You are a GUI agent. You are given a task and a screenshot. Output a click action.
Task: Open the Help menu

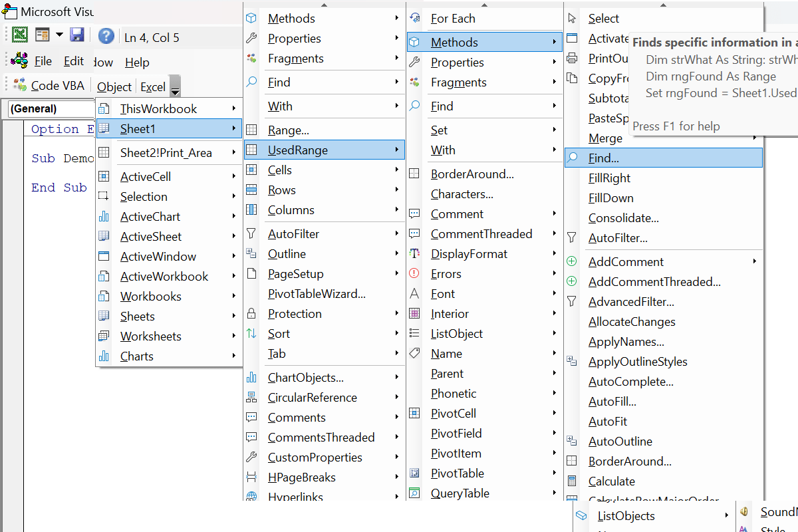(x=137, y=62)
